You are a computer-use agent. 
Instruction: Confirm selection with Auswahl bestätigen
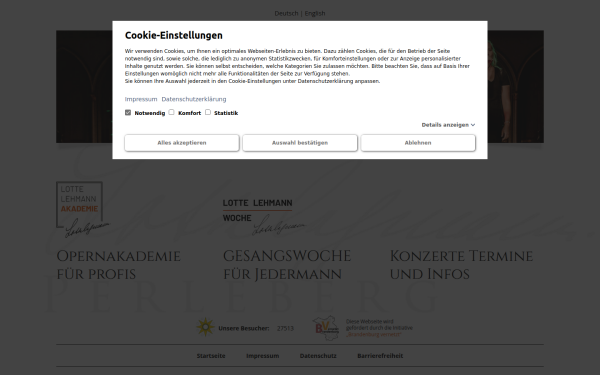pos(300,143)
